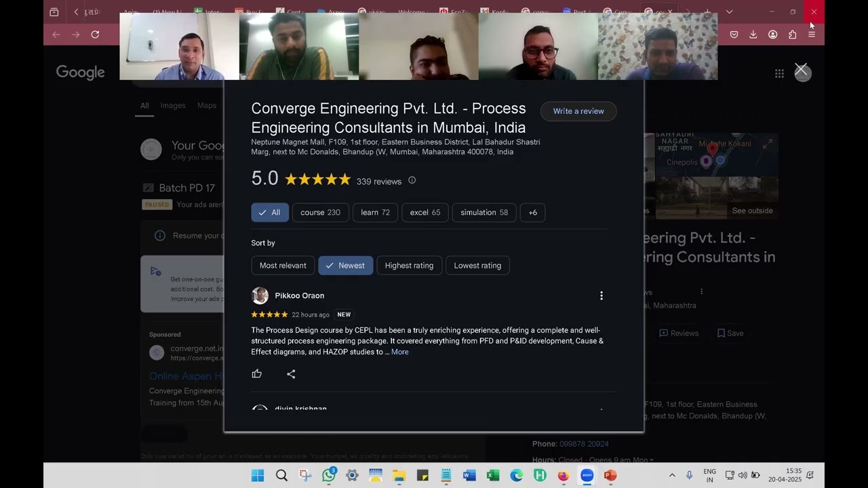Click the '339 reviews' count text

click(379, 182)
